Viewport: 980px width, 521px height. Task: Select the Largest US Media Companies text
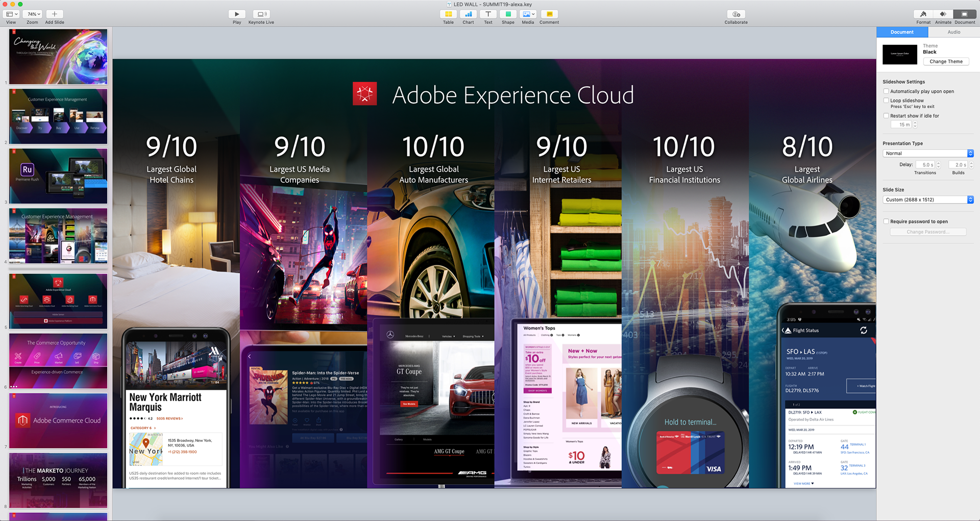pos(300,175)
